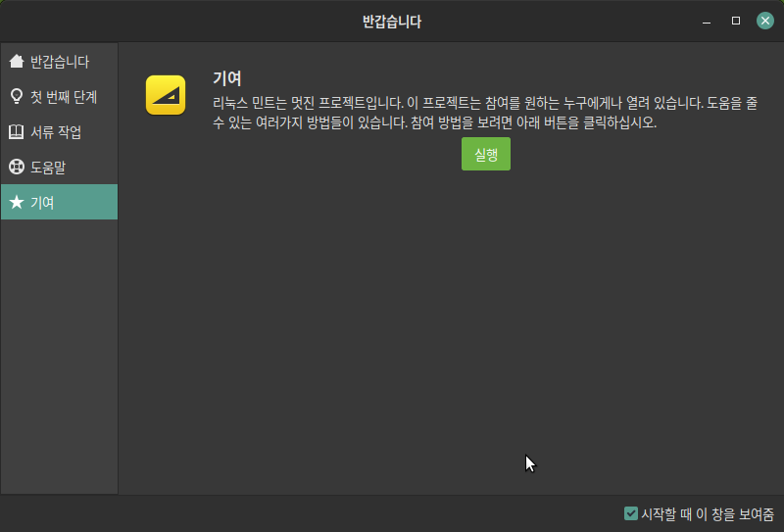784x532 pixels.
Task: Click the 기여 heading in content area
Action: (x=227, y=78)
